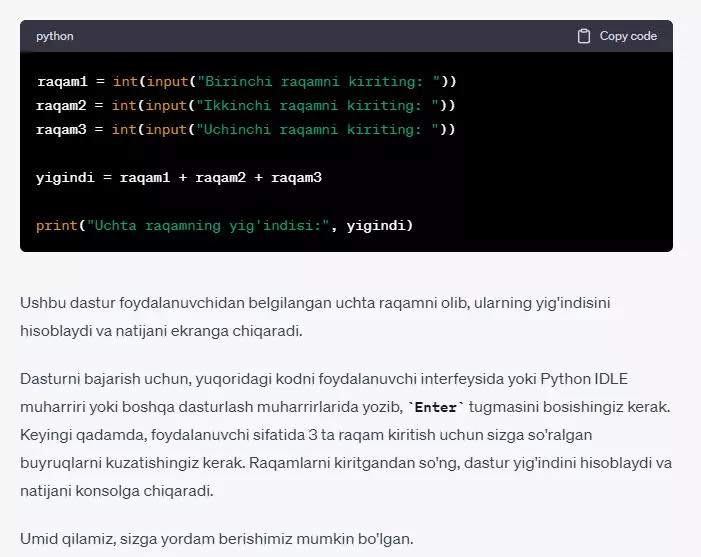The image size is (701, 557).
Task: Copy the code with Copy code button
Action: pyautogui.click(x=617, y=36)
